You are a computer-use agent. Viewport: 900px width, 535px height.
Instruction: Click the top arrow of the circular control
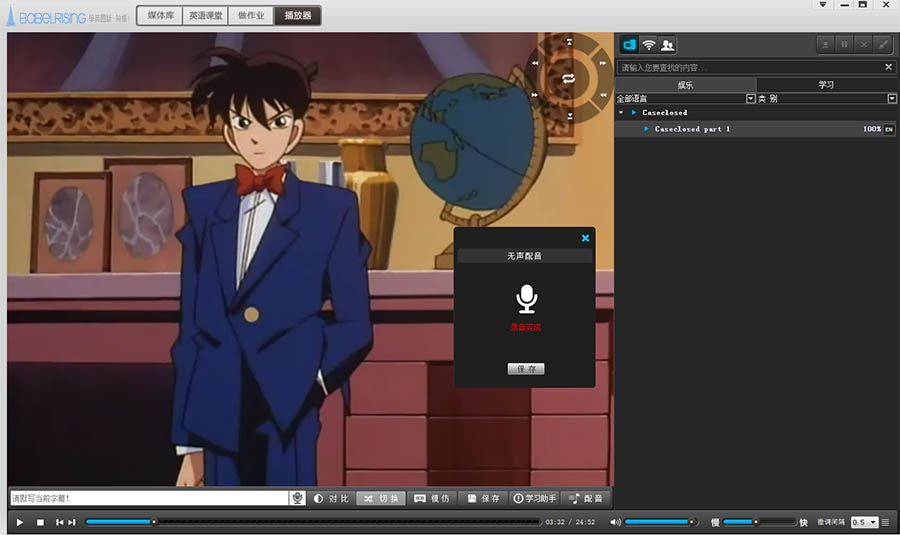coord(569,42)
